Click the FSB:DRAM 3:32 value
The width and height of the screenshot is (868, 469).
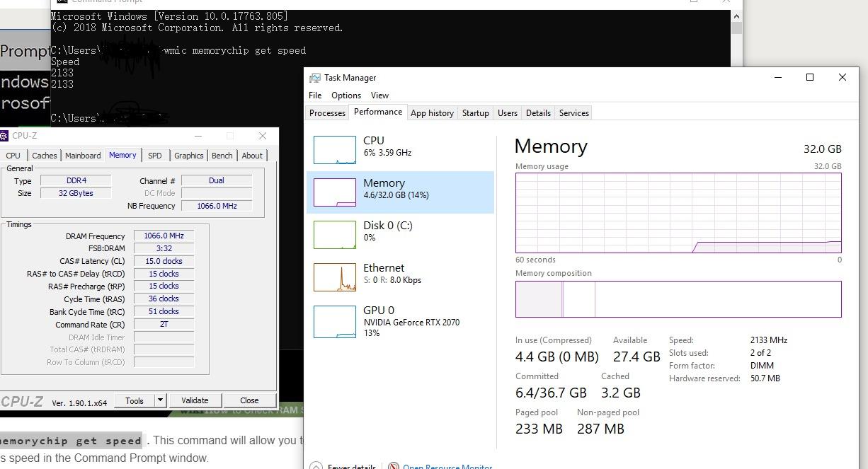pyautogui.click(x=164, y=248)
